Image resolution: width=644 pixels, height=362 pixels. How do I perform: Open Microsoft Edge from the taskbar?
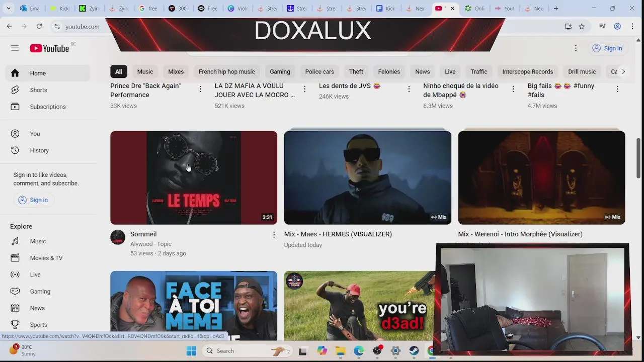[x=359, y=351]
